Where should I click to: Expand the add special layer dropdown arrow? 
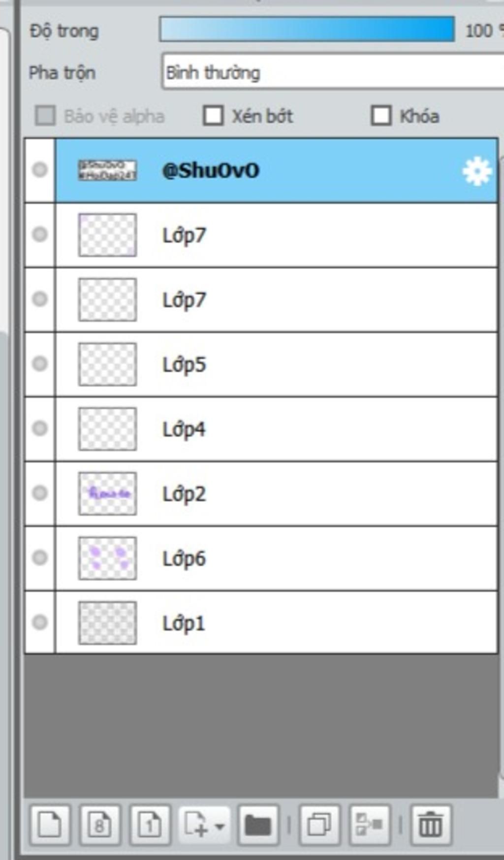click(220, 826)
